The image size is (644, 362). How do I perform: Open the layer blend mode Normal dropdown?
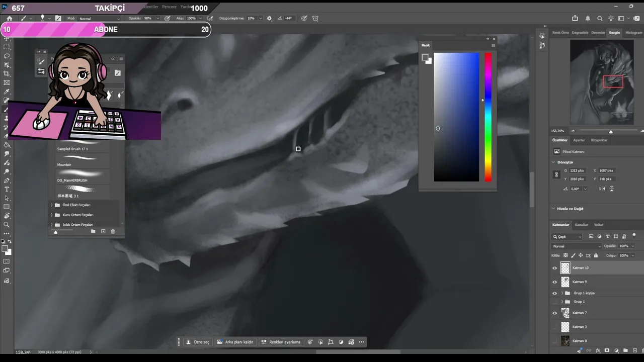[577, 246]
